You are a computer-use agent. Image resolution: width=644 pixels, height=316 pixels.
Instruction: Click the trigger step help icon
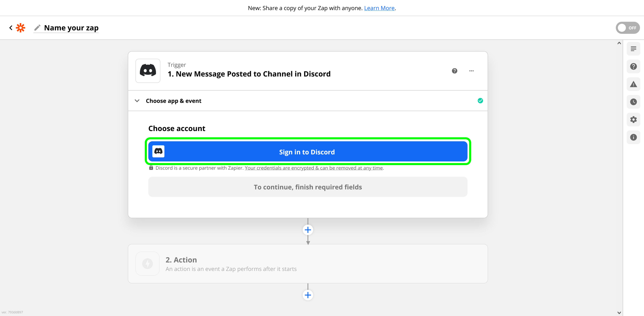[x=454, y=71]
